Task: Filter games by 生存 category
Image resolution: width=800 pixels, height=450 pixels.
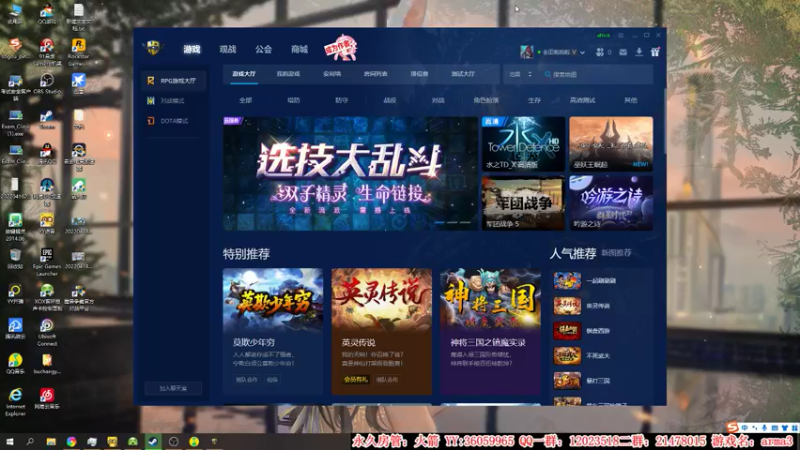Action: (x=534, y=101)
